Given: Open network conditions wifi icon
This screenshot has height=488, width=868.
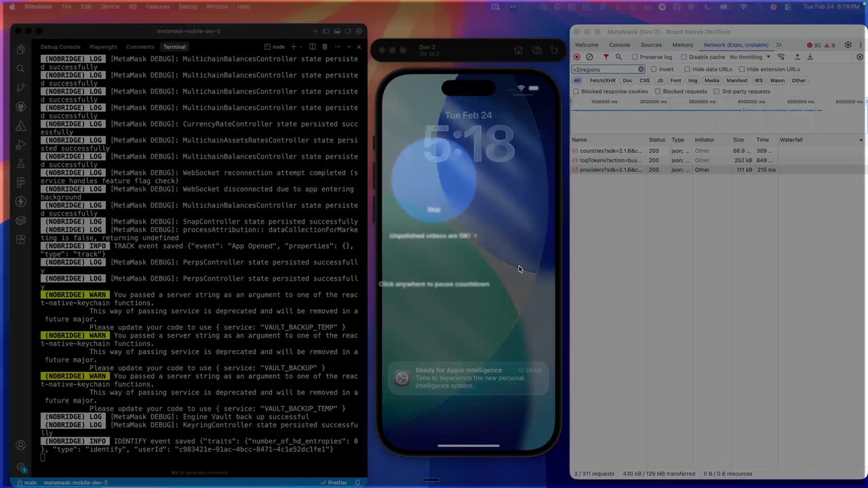Looking at the screenshot, I should 781,57.
